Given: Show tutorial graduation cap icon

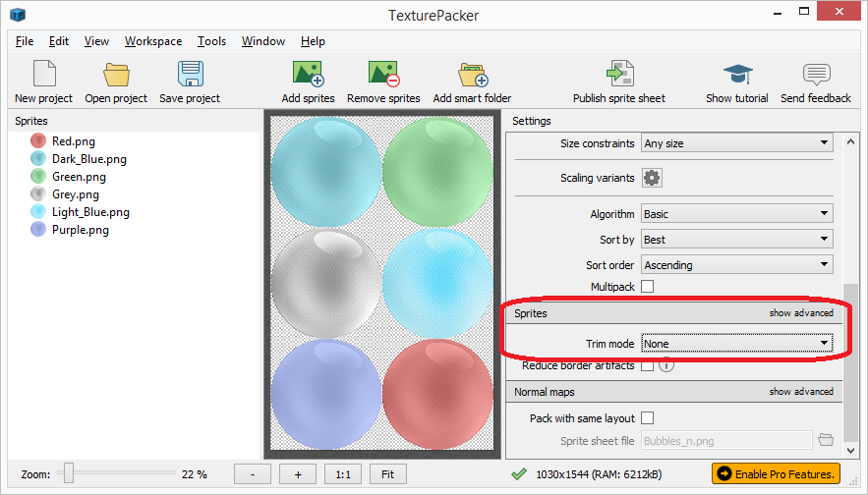Looking at the screenshot, I should pos(737,74).
